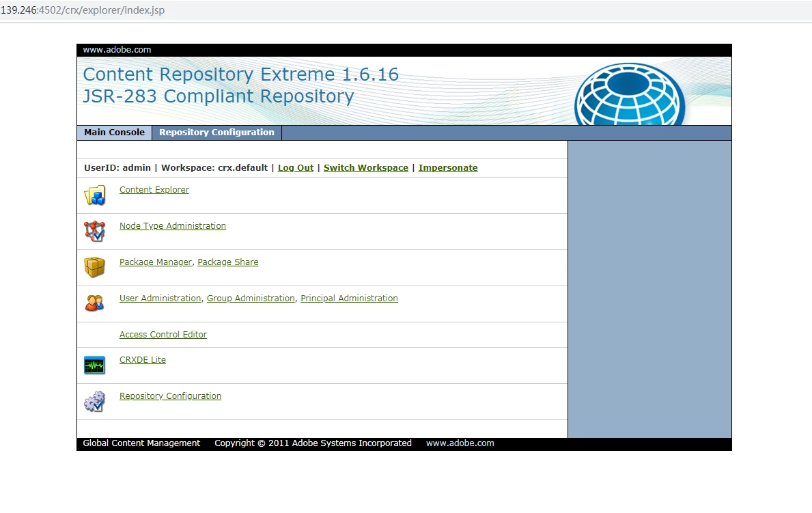
Task: Open the Content Explorer link
Action: click(x=154, y=190)
